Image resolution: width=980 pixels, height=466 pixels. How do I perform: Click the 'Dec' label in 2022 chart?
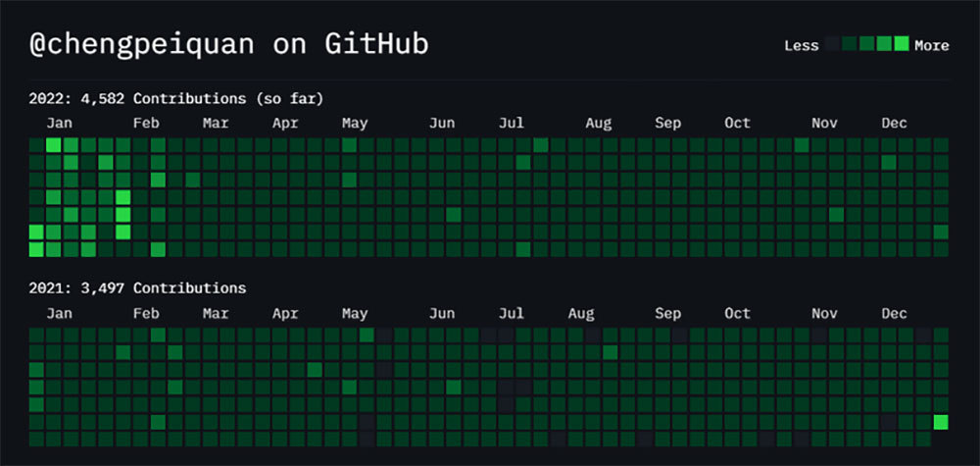pos(895,124)
